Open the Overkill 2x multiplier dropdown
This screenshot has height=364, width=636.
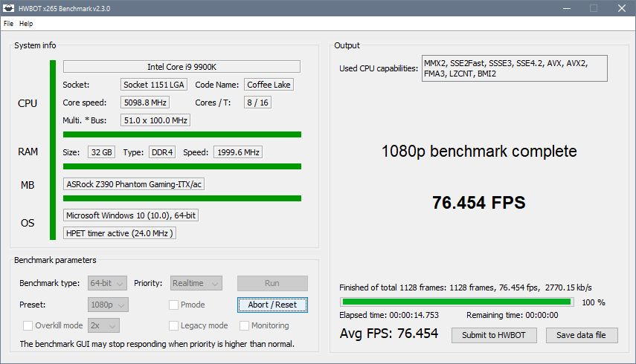(104, 325)
